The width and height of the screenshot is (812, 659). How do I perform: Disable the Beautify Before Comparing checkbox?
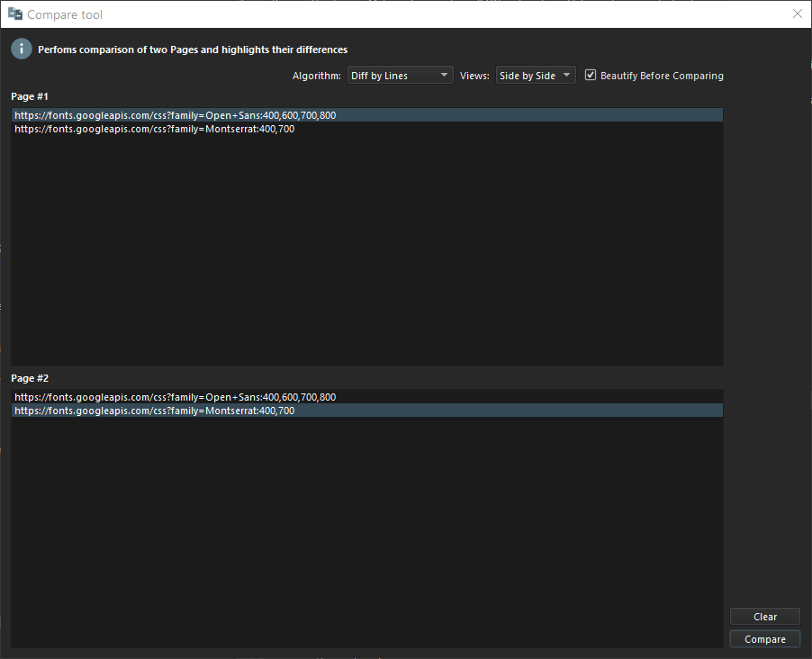click(591, 76)
